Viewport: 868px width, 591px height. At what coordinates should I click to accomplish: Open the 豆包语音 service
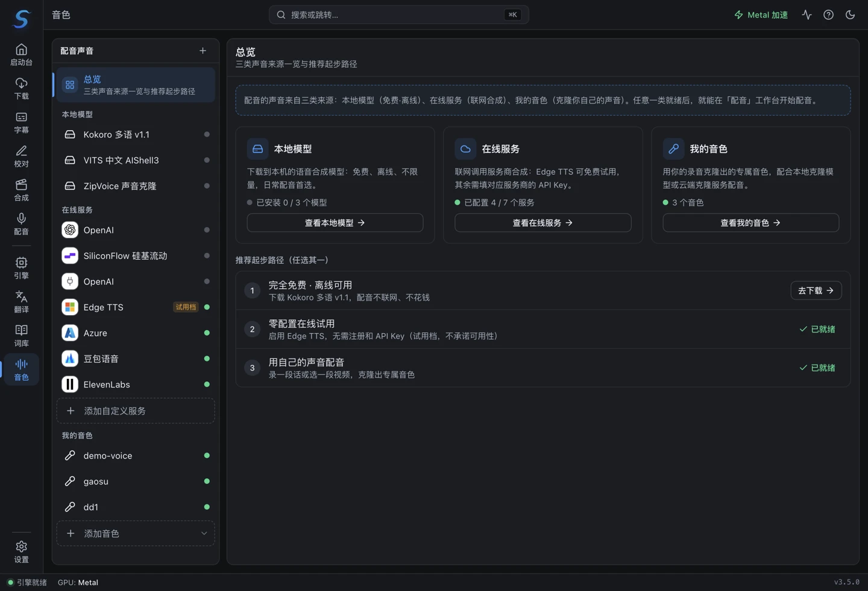point(136,358)
